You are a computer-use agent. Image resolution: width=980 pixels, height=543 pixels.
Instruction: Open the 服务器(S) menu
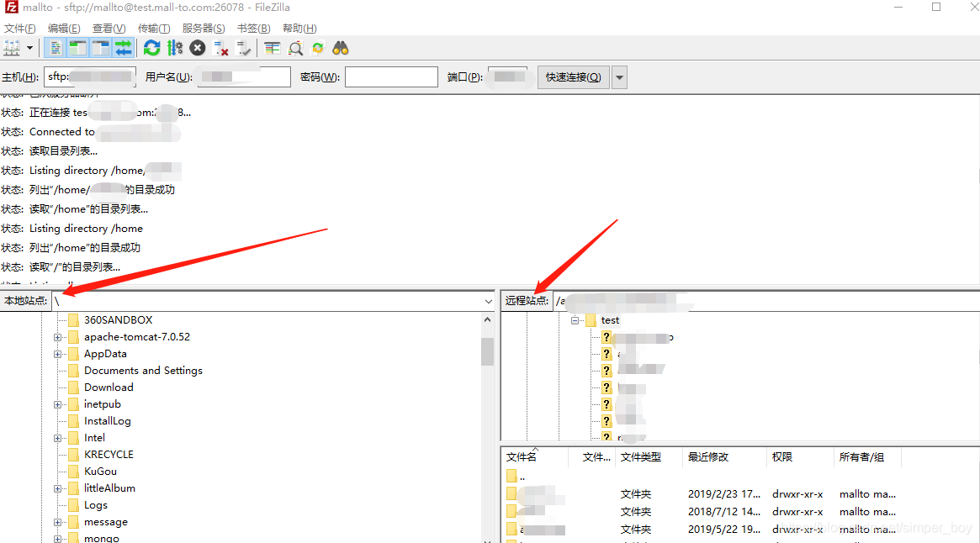204,28
